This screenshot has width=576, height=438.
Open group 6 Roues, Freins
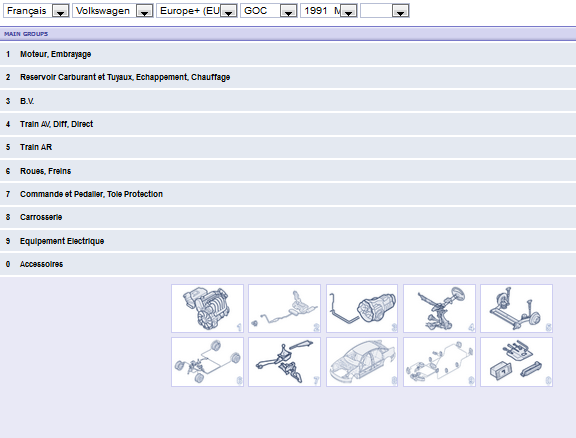coord(288,171)
